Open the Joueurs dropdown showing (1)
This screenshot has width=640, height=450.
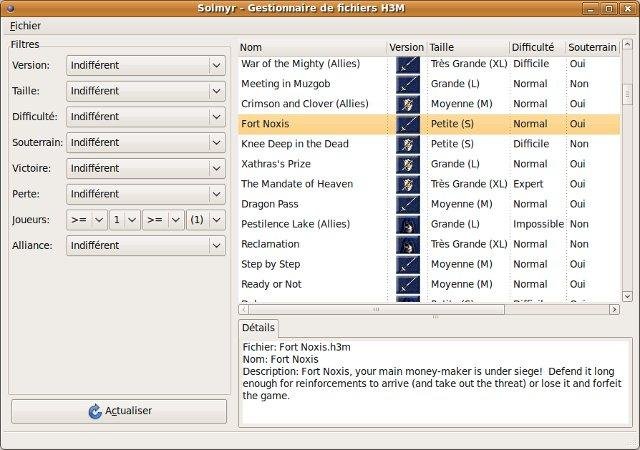pyautogui.click(x=206, y=220)
